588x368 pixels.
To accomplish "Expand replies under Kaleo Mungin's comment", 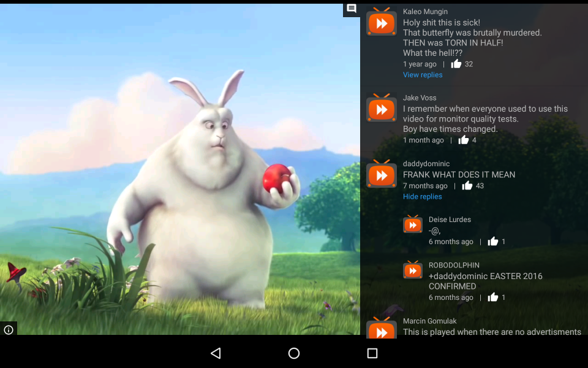I will [423, 75].
